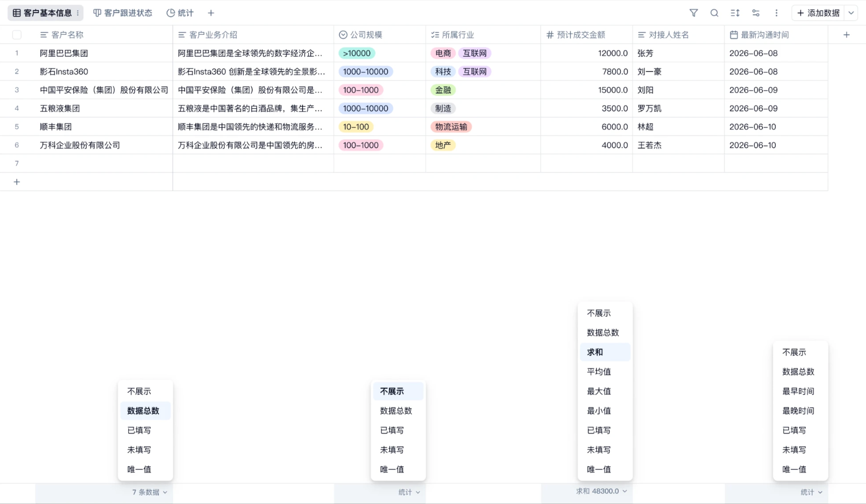The height and width of the screenshot is (504, 866).
Task: Click the 制造 industry tag
Action: coord(443,108)
